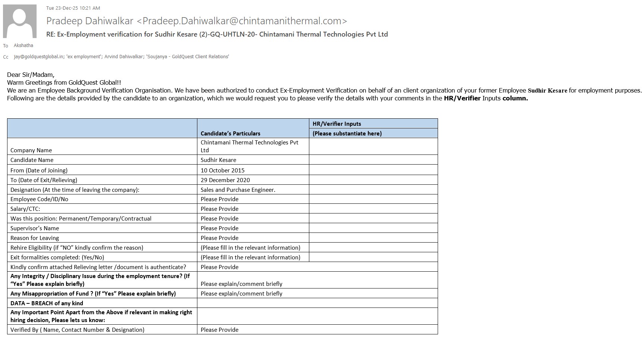This screenshot has height=337, width=644.
Task: Click Please Provide in the Salary/CTC row
Action: pos(219,209)
